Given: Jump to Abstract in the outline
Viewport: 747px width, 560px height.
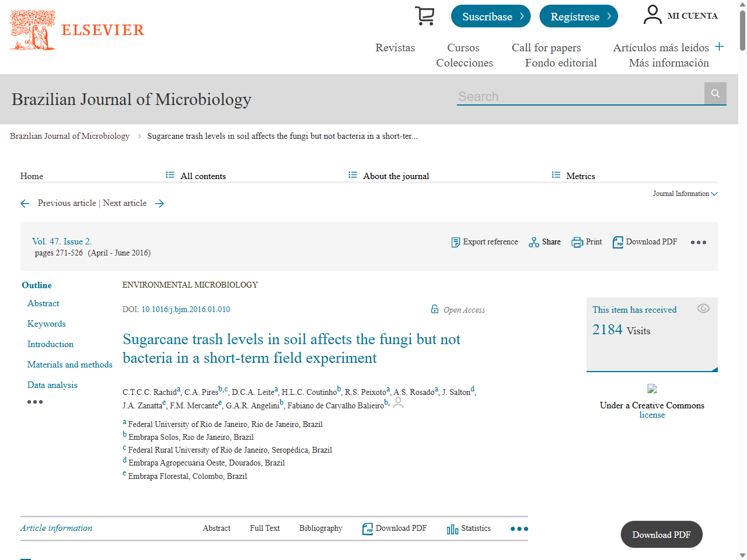Looking at the screenshot, I should click(x=43, y=303).
